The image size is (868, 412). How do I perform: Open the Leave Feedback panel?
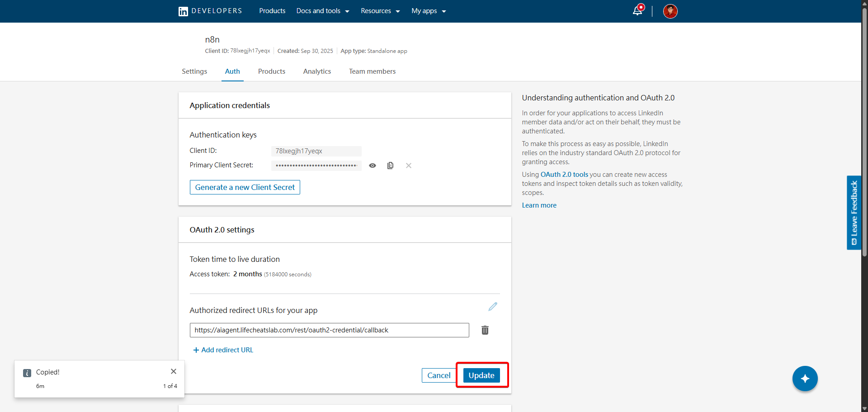click(x=854, y=213)
